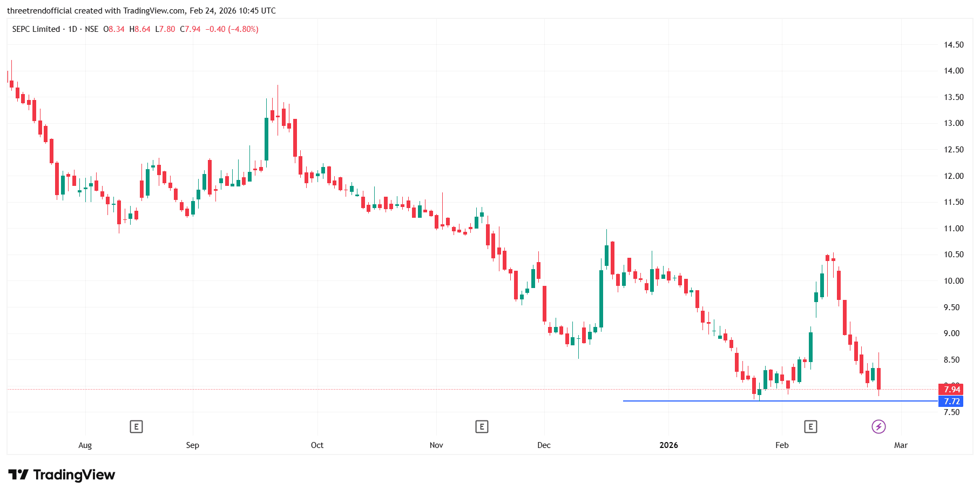Image resolution: width=980 pixels, height=495 pixels.
Task: Click the 10.00 price axis label
Action: click(x=954, y=281)
